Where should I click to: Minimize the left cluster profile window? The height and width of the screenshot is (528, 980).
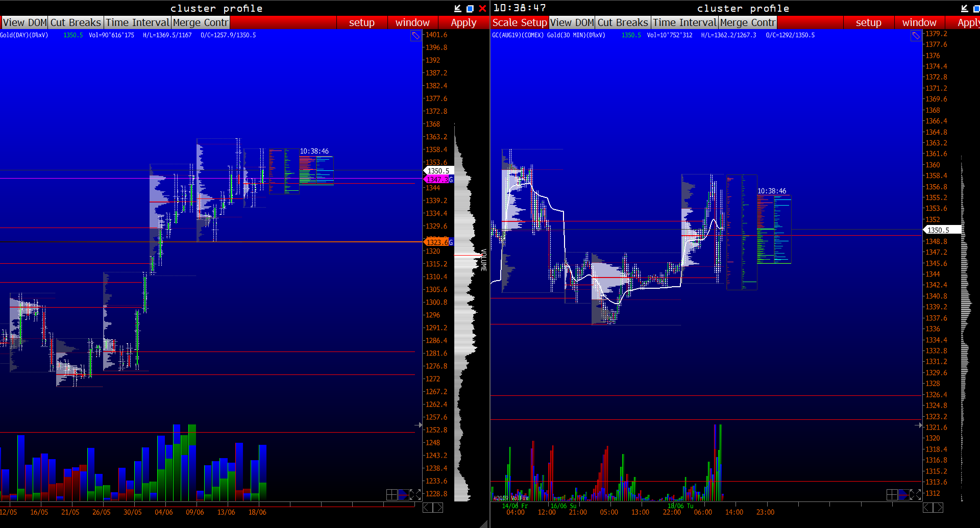458,8
